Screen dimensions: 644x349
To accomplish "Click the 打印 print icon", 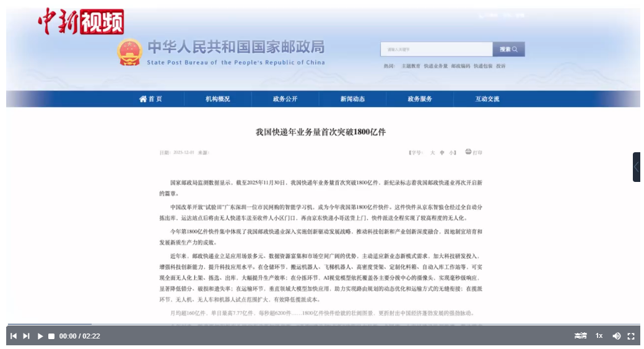I will click(468, 152).
